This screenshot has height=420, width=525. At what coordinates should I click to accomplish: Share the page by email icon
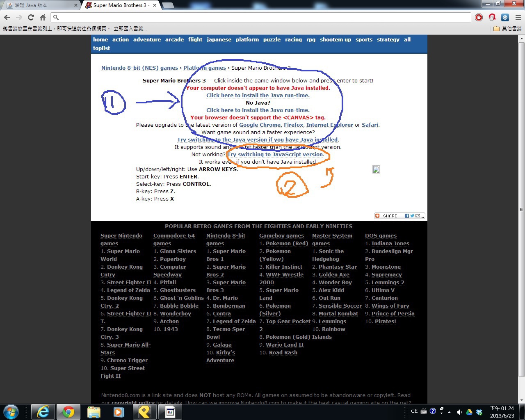(418, 216)
